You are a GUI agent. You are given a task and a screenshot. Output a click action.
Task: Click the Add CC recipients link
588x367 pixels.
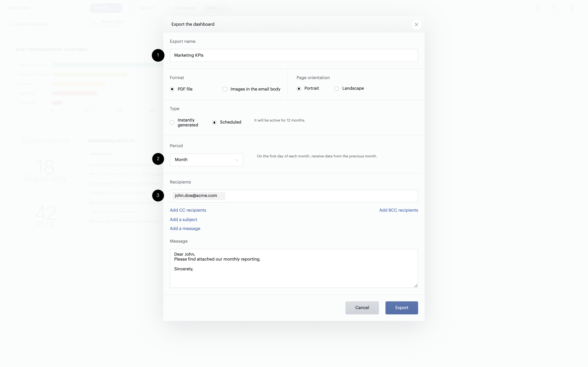pos(188,210)
